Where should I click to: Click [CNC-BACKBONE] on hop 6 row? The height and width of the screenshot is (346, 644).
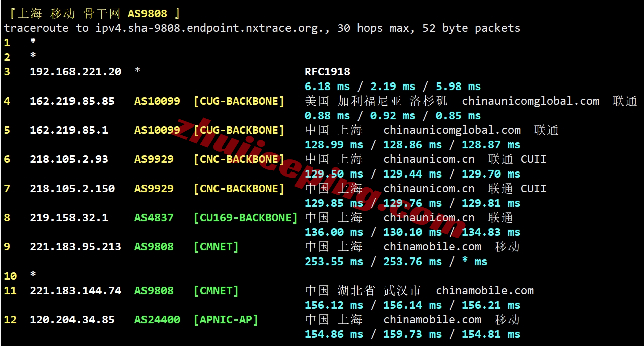239,159
